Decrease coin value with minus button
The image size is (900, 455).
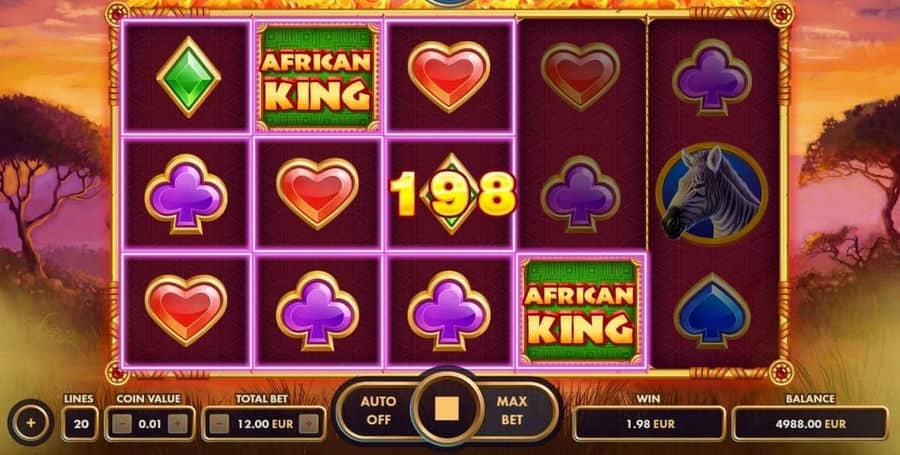[121, 425]
